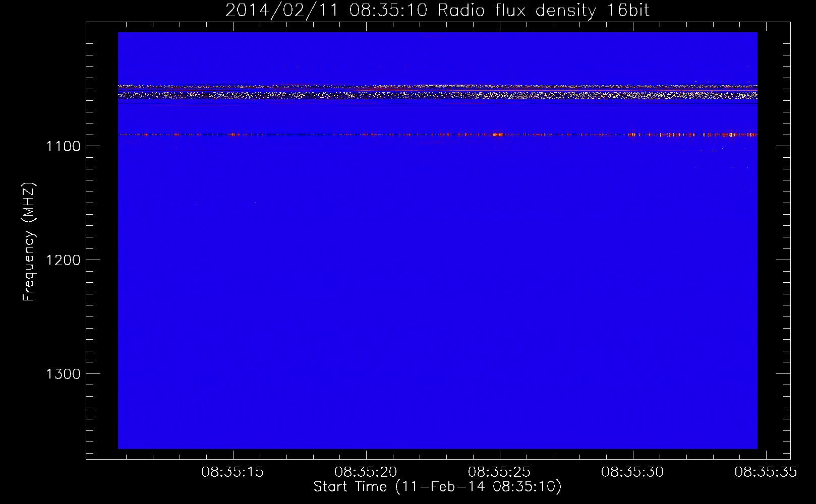This screenshot has width=816, height=504.
Task: Click the 08:35:30 time tick label
Action: click(x=632, y=472)
